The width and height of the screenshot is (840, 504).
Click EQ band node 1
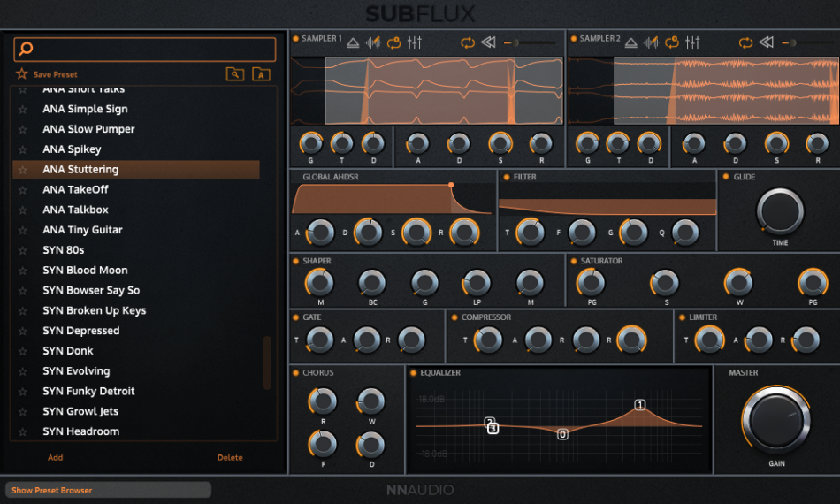tap(639, 405)
